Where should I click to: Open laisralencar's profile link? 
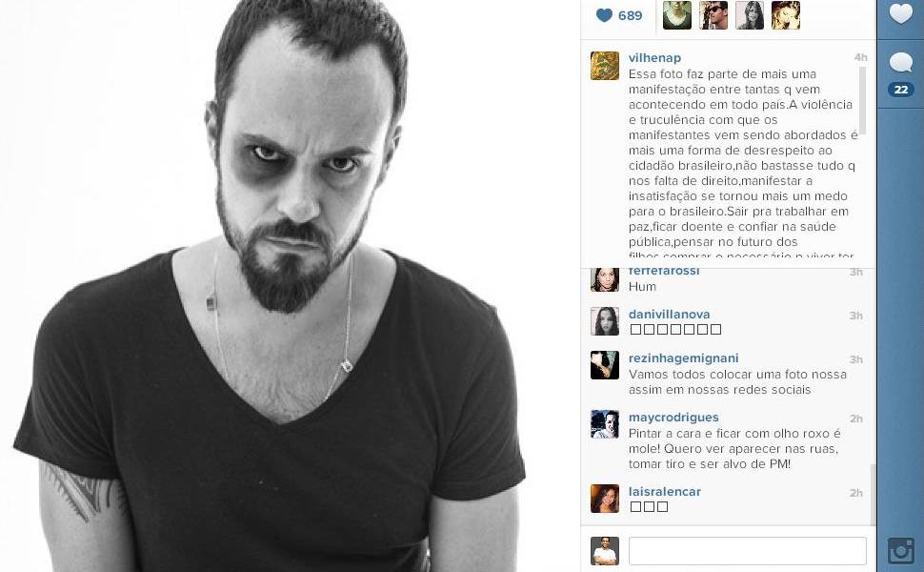(665, 491)
